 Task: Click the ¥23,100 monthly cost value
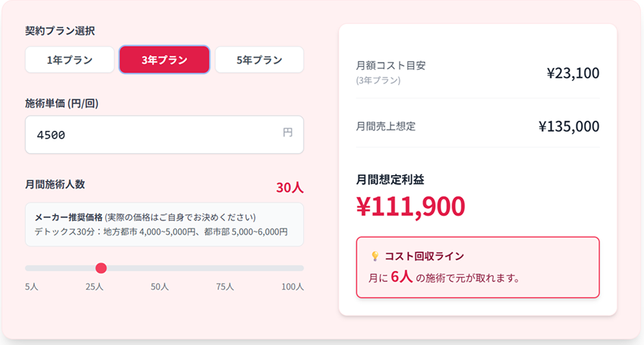point(573,73)
